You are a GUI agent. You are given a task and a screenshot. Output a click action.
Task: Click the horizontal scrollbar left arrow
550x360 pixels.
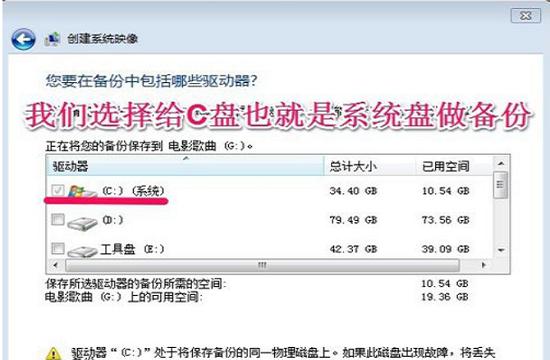click(55, 265)
